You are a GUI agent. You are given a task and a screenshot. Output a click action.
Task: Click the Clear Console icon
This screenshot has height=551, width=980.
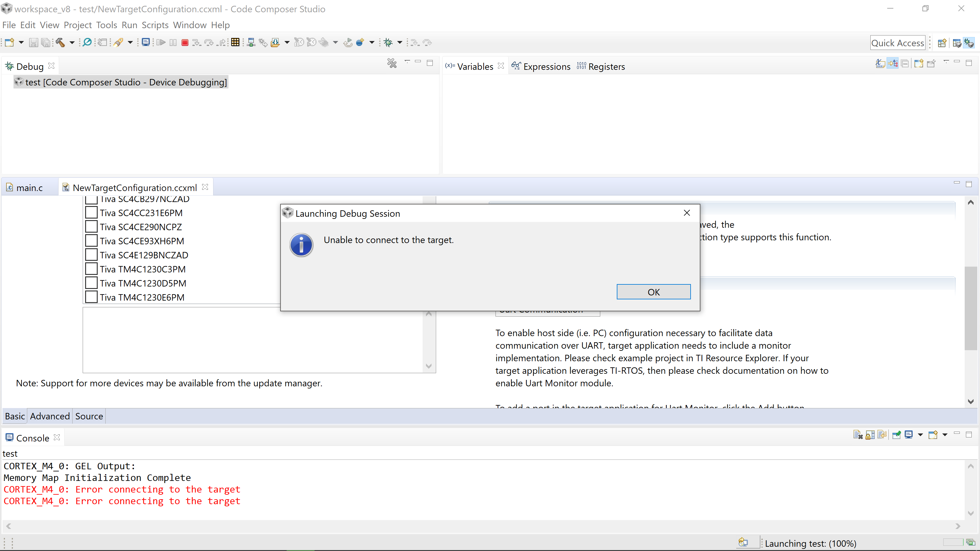tap(858, 435)
